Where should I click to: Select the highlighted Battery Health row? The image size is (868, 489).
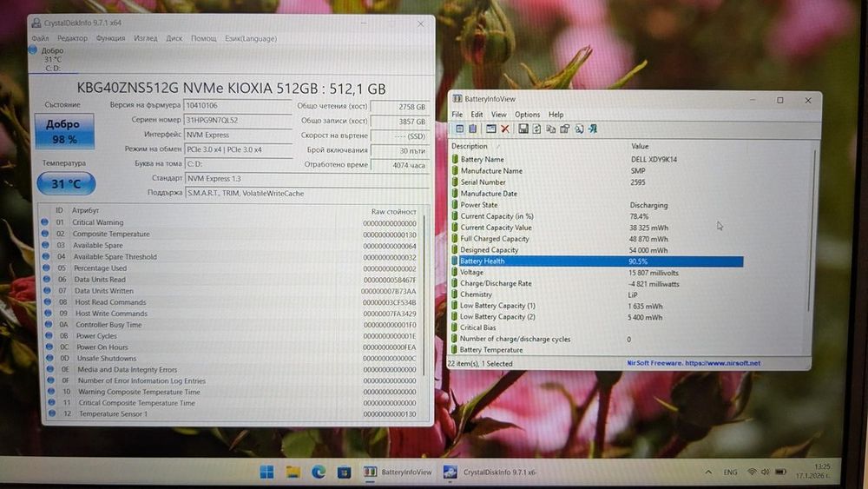click(597, 261)
